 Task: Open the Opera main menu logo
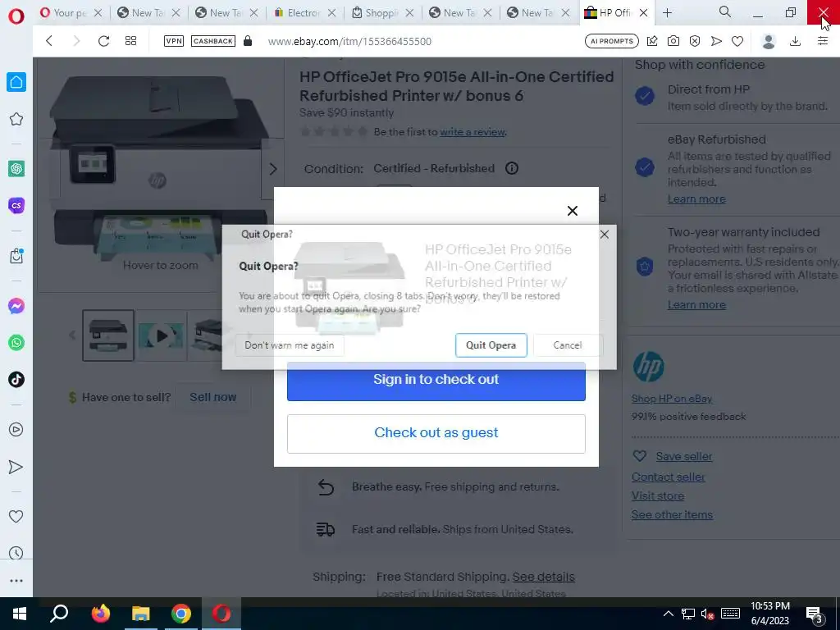[16, 16]
